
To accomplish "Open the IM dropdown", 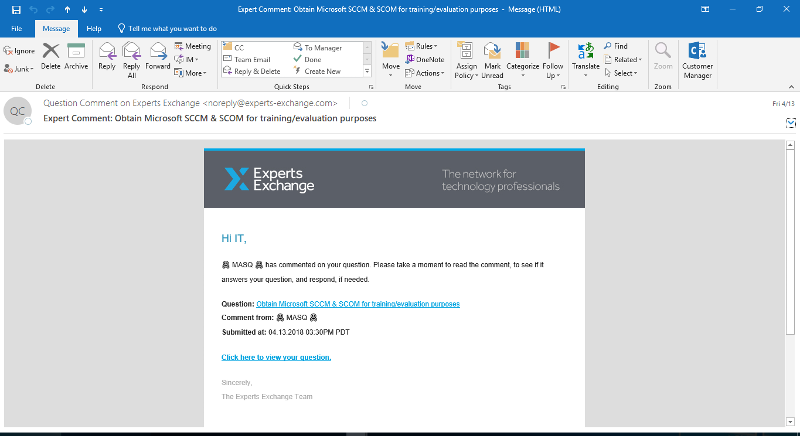I will 187,60.
